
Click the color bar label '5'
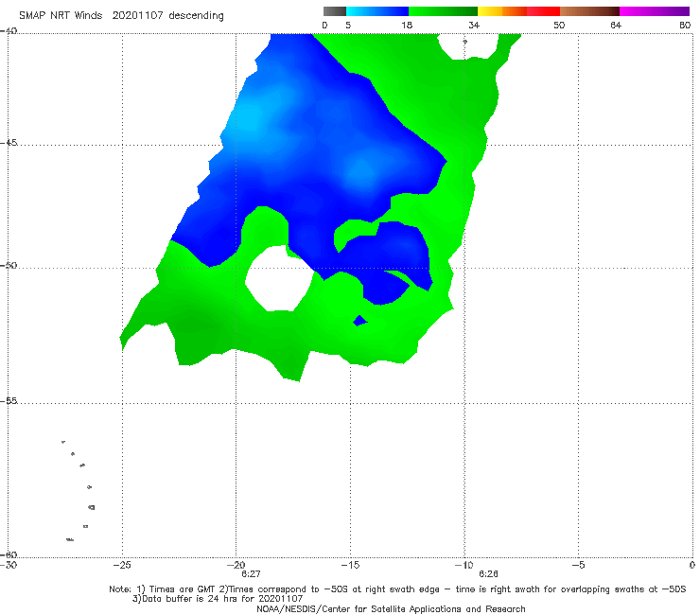tap(348, 26)
